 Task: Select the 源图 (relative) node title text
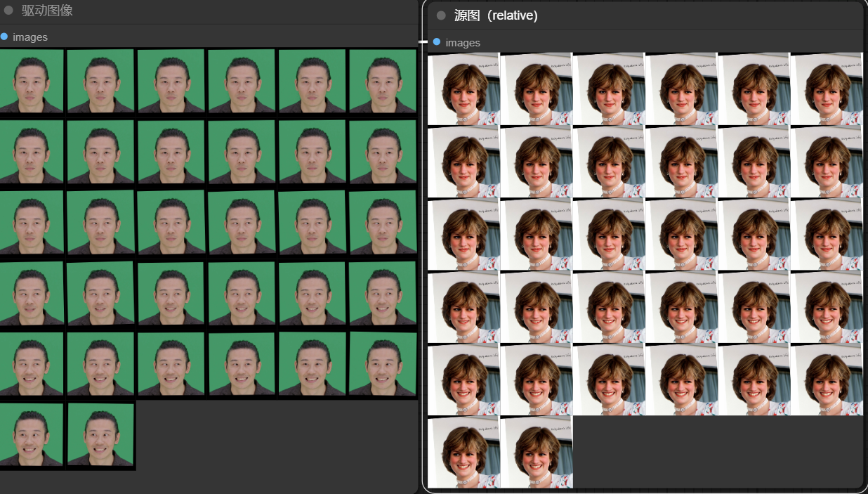point(496,15)
